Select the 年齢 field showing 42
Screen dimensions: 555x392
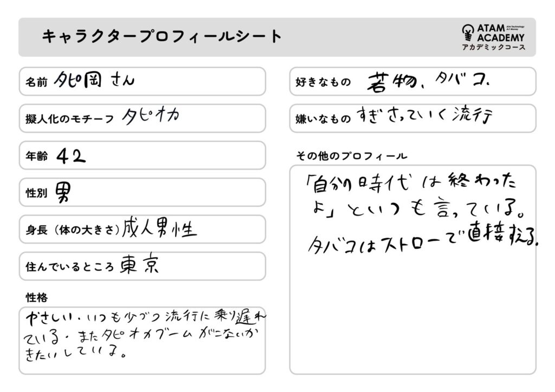(x=142, y=155)
